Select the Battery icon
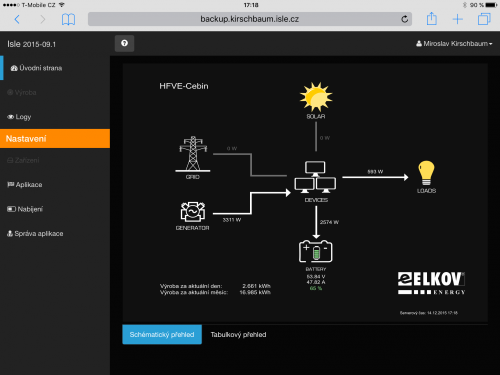 (x=316, y=251)
